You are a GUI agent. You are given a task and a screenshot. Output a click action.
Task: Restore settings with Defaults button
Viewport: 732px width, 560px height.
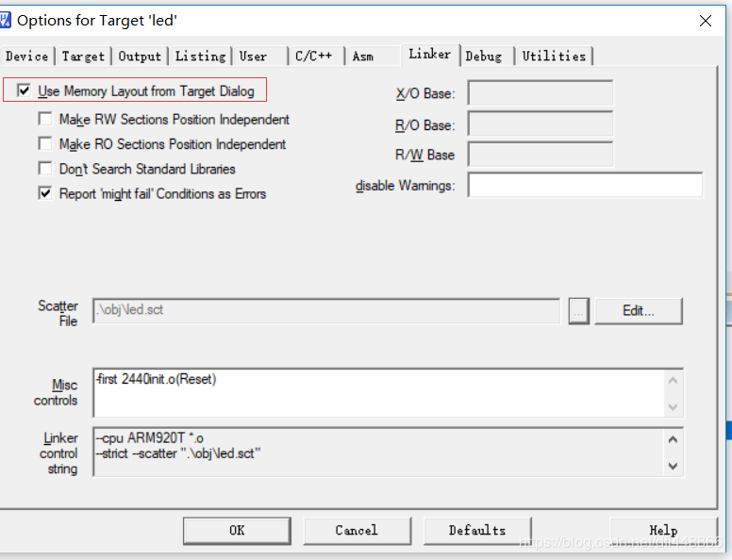coord(477,531)
